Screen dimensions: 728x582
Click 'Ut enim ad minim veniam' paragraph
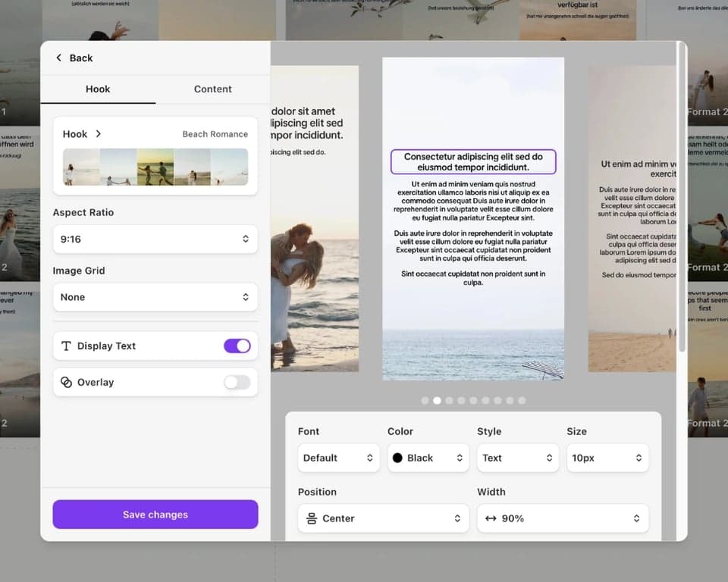click(x=473, y=201)
